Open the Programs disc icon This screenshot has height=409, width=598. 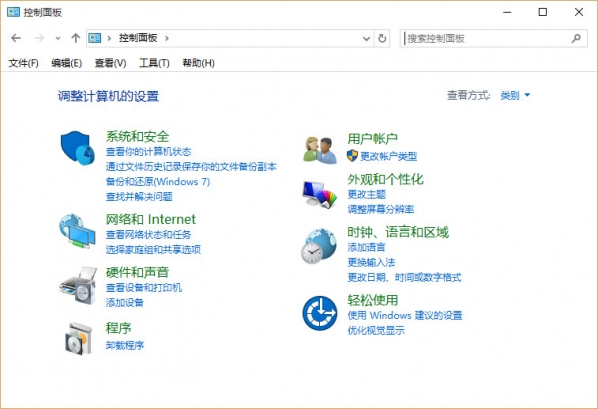[x=78, y=339]
